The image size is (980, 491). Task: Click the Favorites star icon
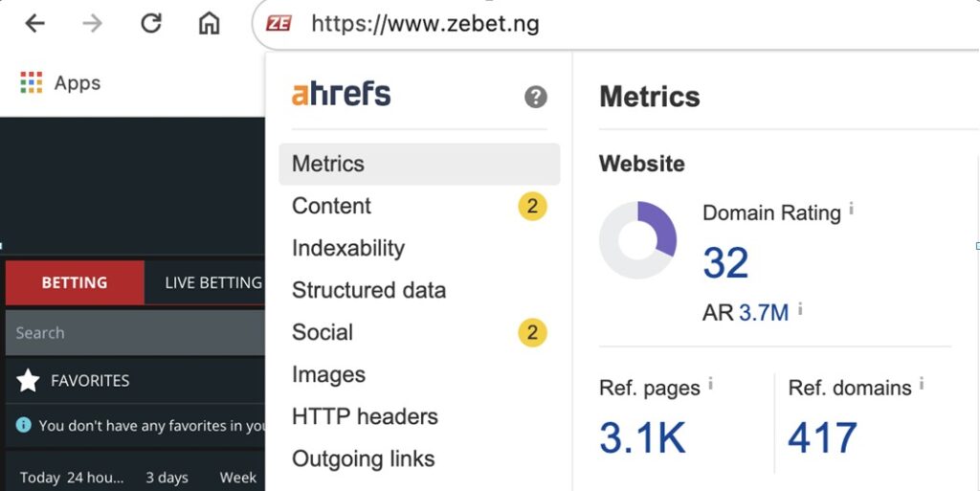28,380
